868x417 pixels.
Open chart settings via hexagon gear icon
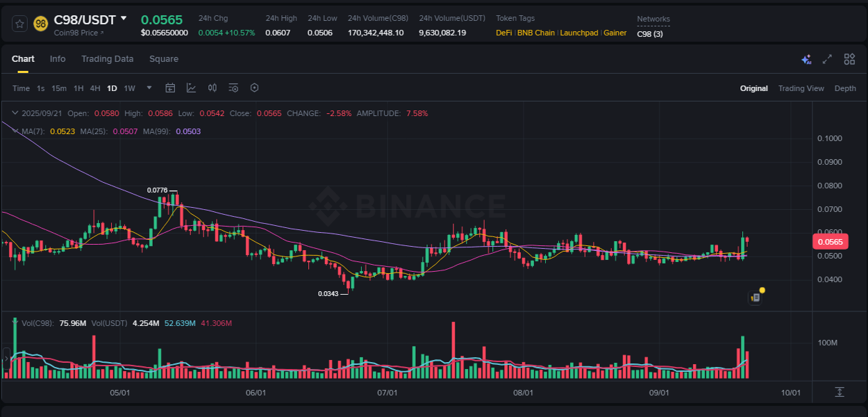254,88
